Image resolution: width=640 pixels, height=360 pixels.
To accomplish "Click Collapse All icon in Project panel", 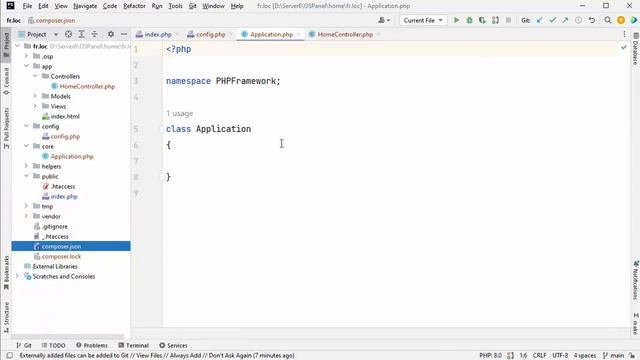I will pyautogui.click(x=94, y=34).
